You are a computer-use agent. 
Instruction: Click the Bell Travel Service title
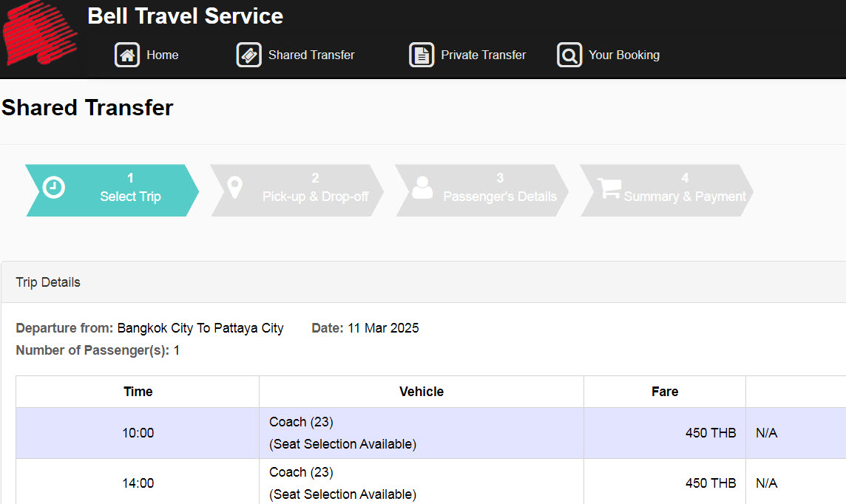point(185,16)
